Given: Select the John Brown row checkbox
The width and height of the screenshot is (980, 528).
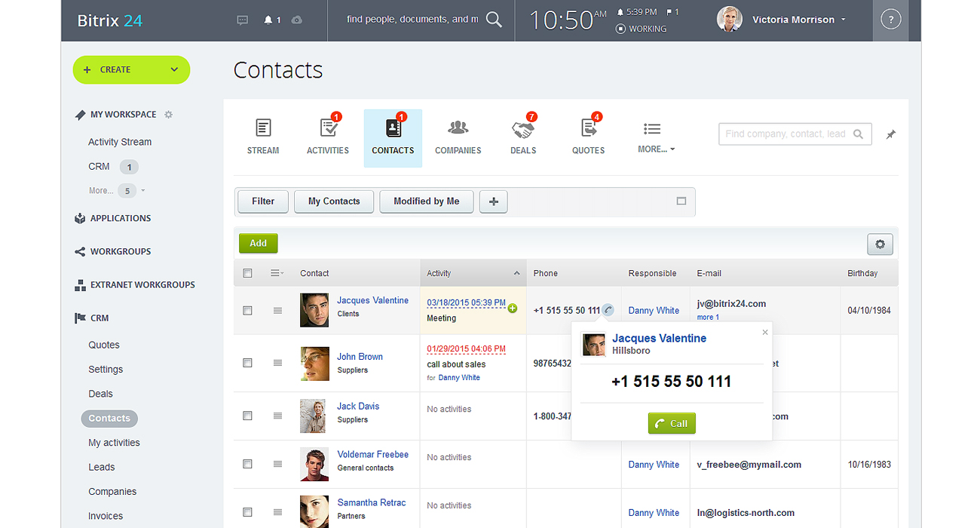Looking at the screenshot, I should pos(247,363).
